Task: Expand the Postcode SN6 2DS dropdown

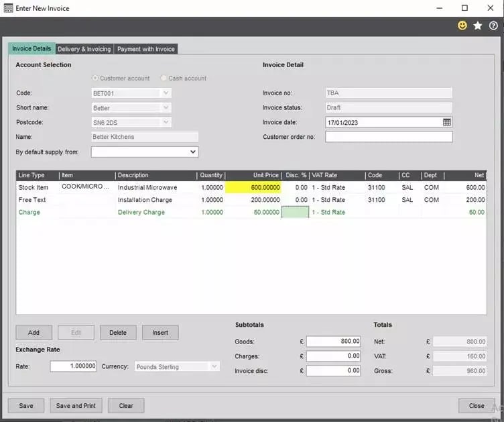Action: [x=166, y=122]
